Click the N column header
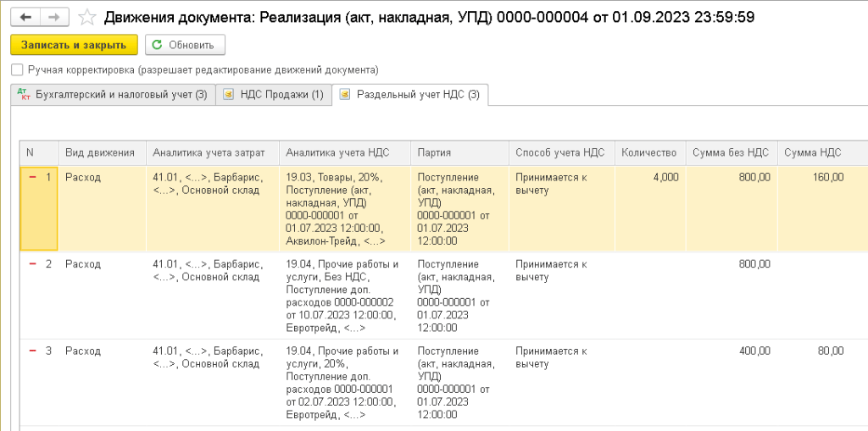The width and height of the screenshot is (868, 431). pos(39,152)
